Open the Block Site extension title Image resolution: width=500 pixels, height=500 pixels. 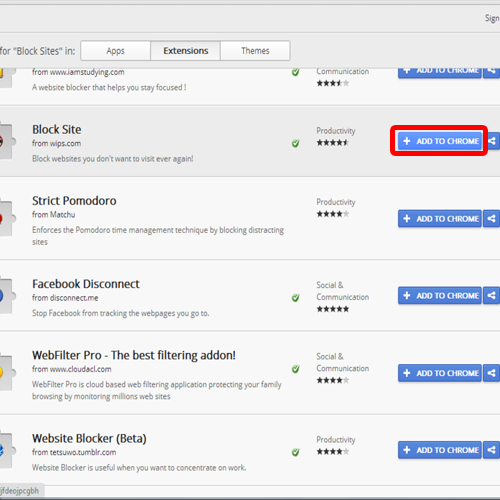pos(57,129)
